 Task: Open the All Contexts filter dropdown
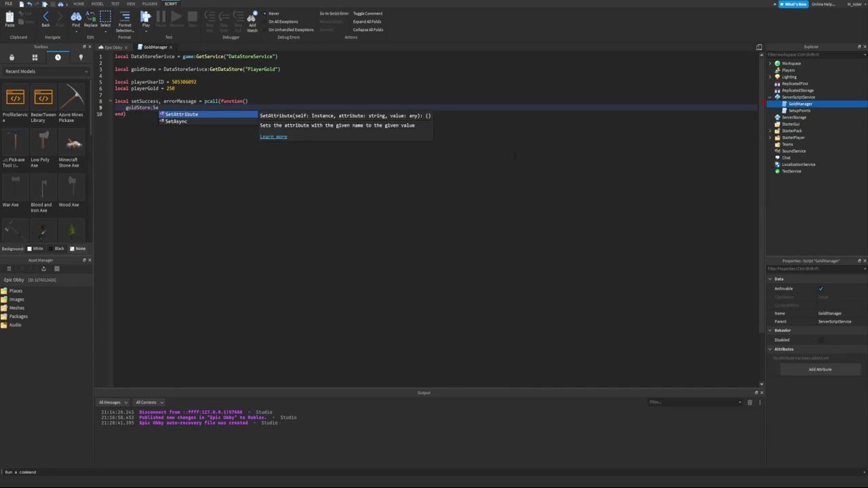point(149,403)
